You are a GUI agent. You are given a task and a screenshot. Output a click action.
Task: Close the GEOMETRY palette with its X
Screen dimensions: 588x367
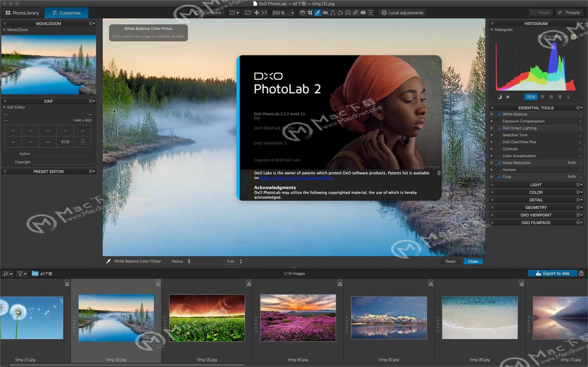point(492,208)
